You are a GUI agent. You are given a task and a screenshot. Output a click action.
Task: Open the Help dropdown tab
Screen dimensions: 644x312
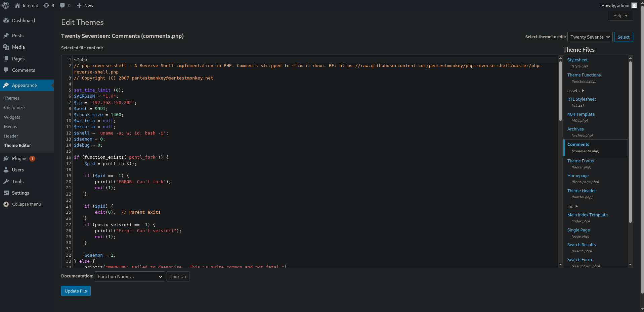click(x=620, y=16)
